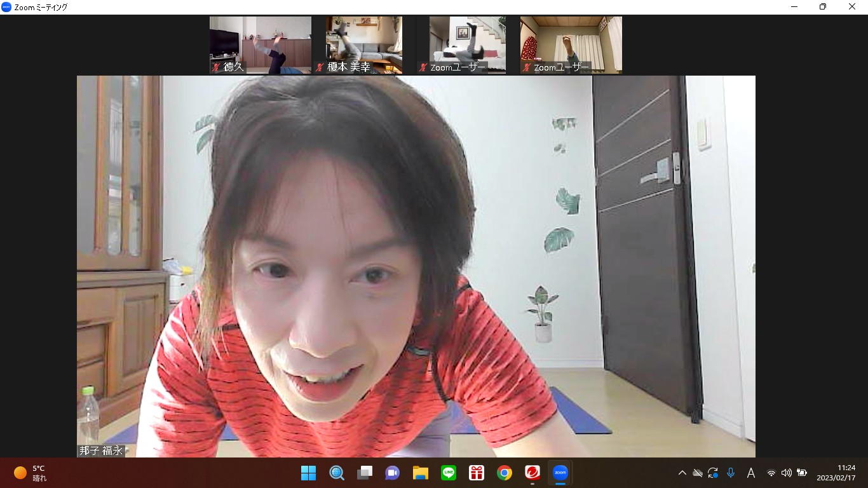Expand the hidden system tray icons chevron
868x488 pixels.
682,473
